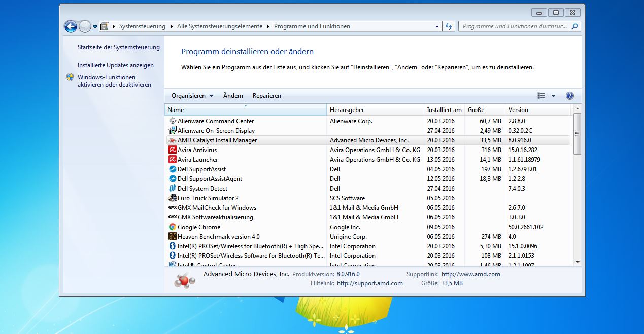Click the Alienware Command Center icon

(x=172, y=121)
